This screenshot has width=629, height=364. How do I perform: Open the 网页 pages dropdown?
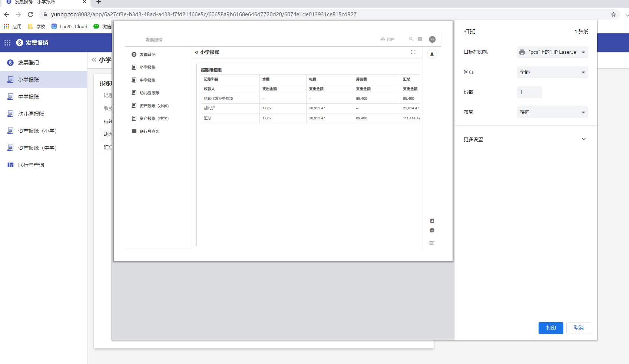point(552,72)
